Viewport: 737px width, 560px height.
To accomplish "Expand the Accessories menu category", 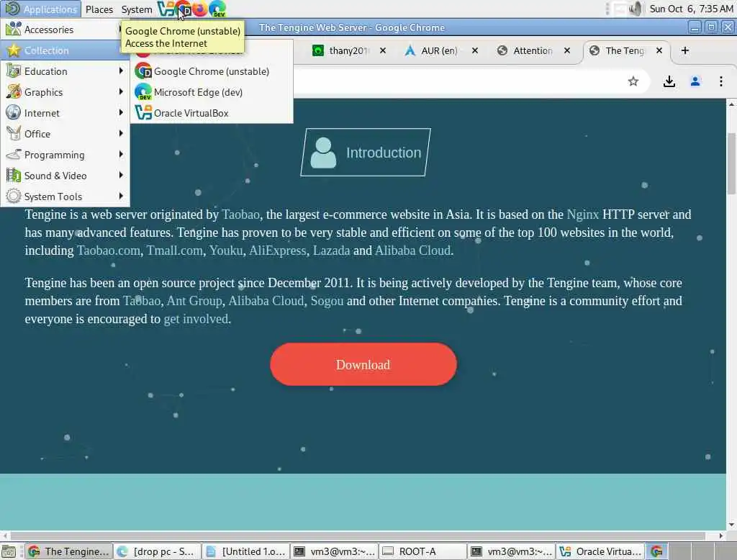I will [65, 30].
